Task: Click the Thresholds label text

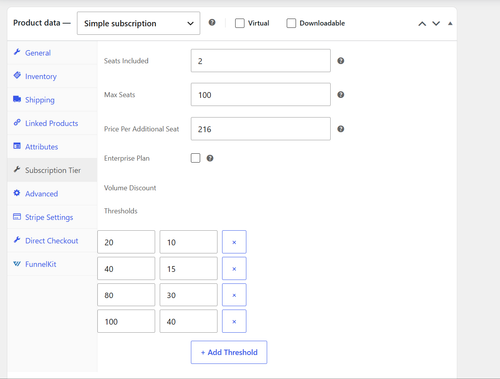Action: click(x=121, y=211)
